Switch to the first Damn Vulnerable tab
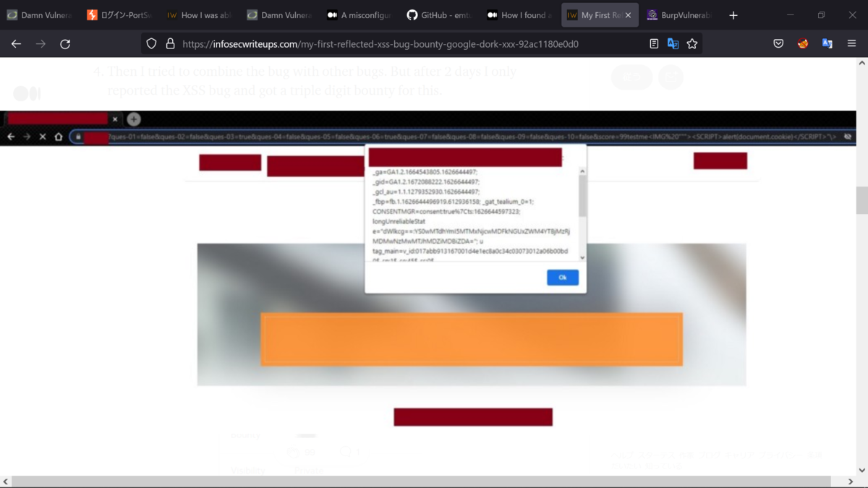The image size is (868, 488). click(39, 15)
